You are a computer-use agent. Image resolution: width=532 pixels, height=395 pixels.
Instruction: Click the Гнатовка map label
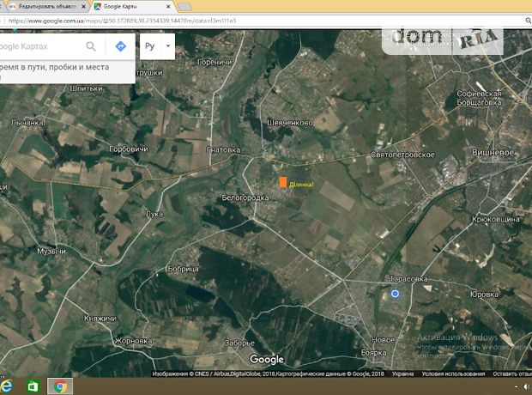pos(223,149)
